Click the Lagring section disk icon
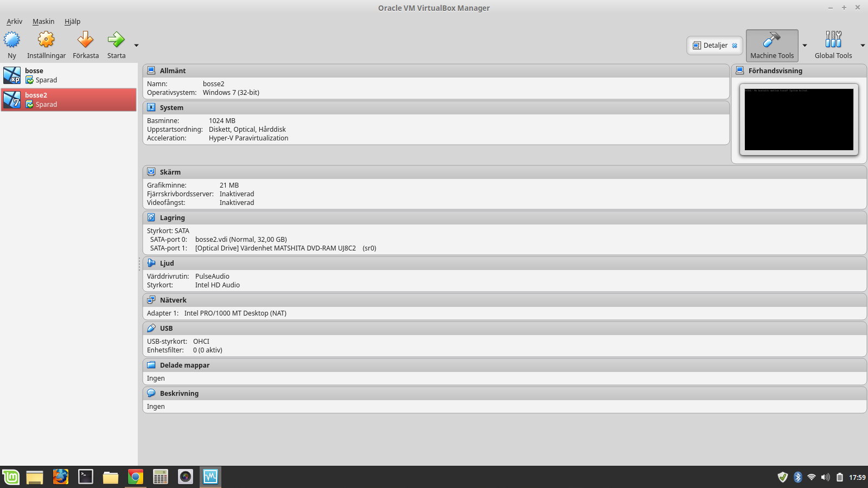This screenshot has height=488, width=868. [x=151, y=217]
